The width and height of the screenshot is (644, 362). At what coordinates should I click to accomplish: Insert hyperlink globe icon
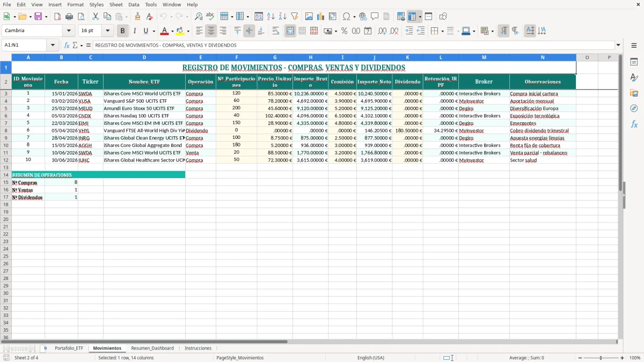point(363,17)
